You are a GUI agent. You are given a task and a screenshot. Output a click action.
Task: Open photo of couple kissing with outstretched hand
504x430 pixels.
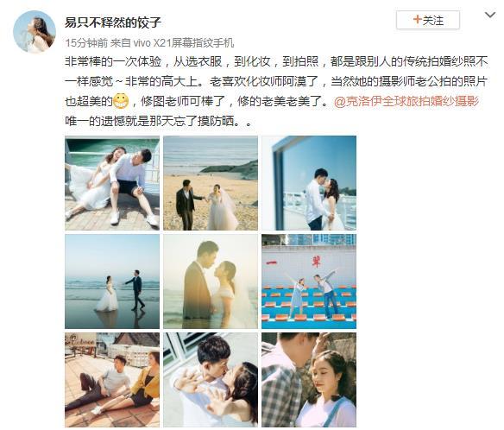(x=211, y=380)
